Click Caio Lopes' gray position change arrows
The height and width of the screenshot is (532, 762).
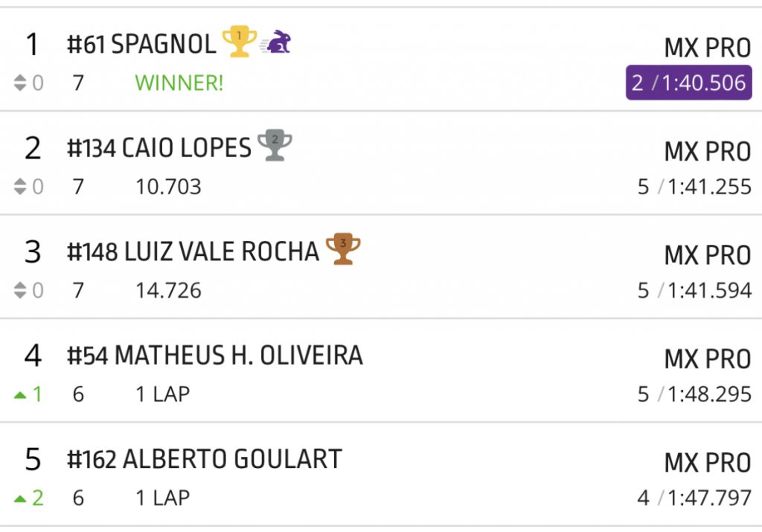(20, 187)
